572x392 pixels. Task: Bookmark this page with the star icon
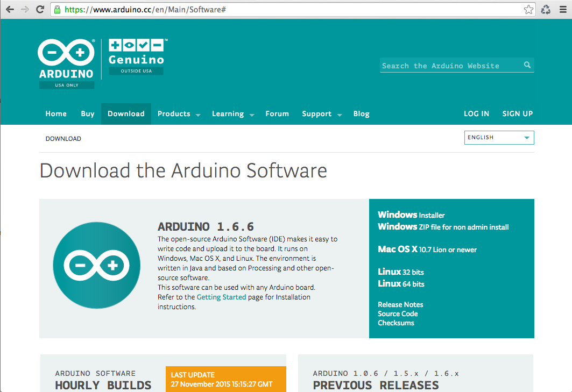(528, 10)
